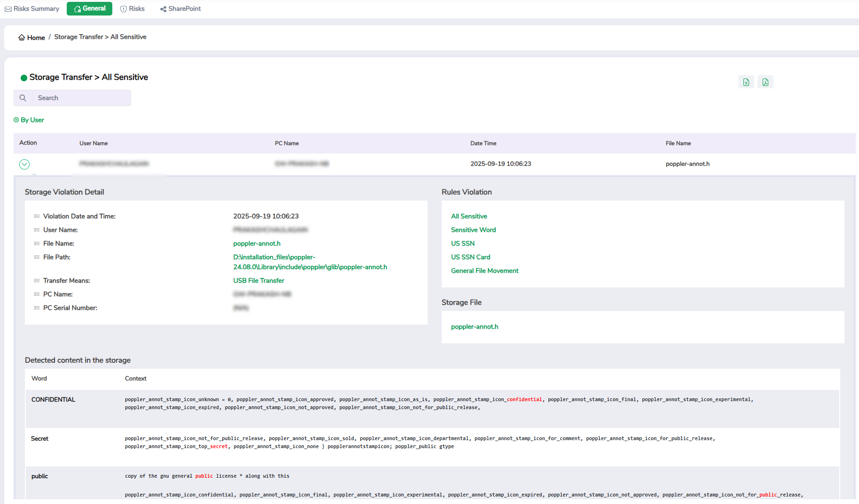
Task: Switch to the General tab
Action: pos(89,8)
